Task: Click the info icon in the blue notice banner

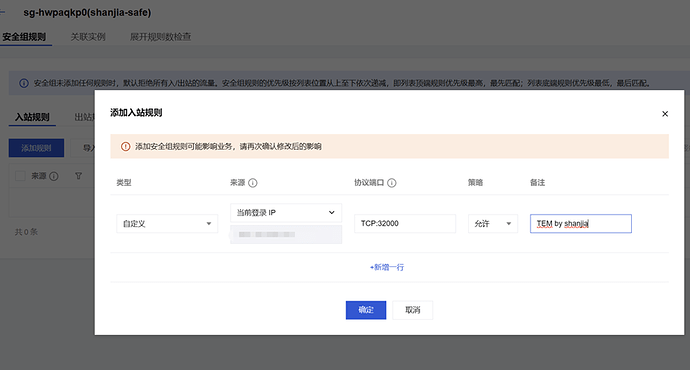Action: point(24,83)
